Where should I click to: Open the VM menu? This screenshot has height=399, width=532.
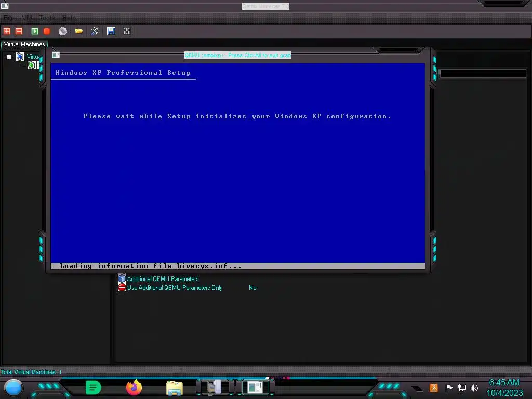coord(27,18)
